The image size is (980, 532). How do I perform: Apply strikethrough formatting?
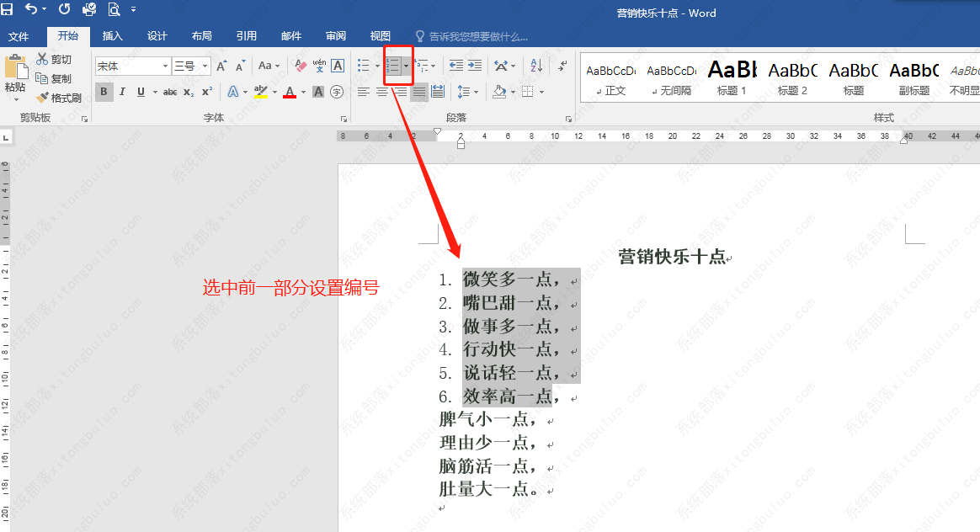171,91
